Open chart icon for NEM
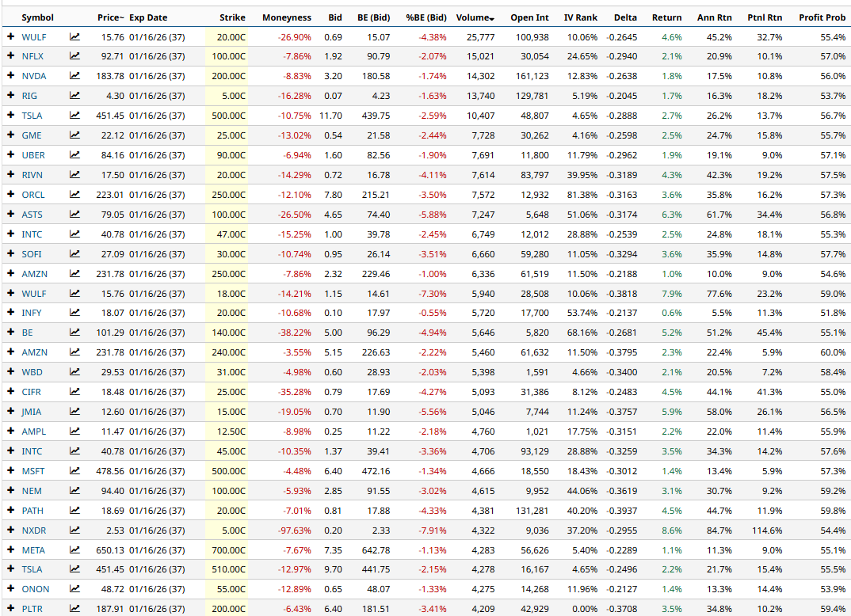 [x=74, y=491]
